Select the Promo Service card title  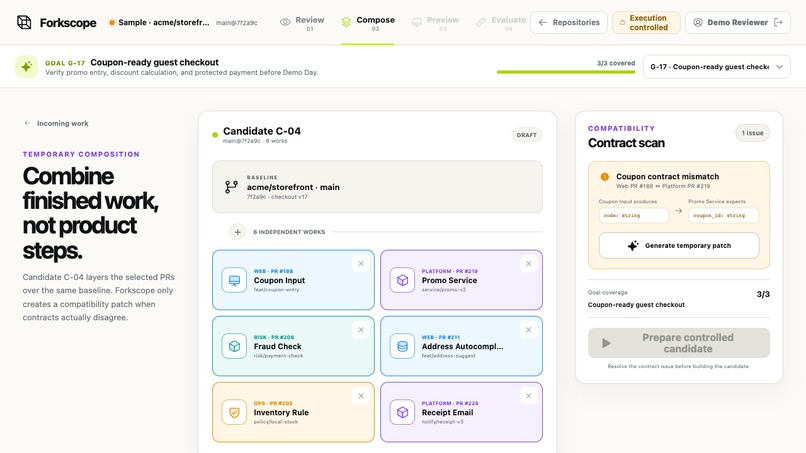coord(449,280)
